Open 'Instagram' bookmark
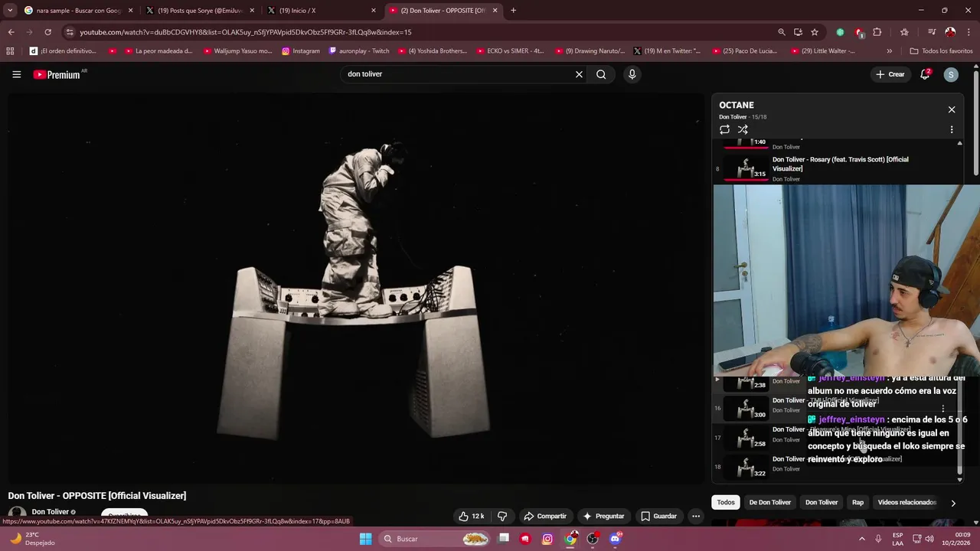 tap(301, 51)
